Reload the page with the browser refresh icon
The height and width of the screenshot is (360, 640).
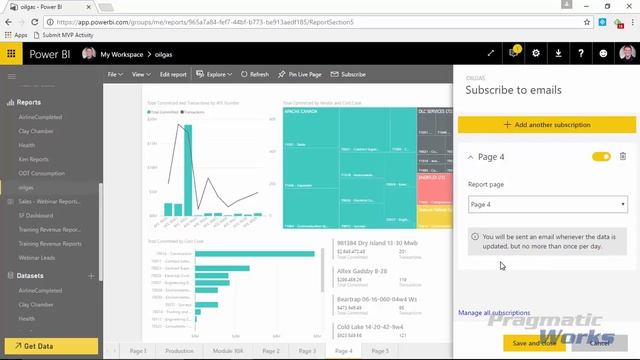click(35, 22)
